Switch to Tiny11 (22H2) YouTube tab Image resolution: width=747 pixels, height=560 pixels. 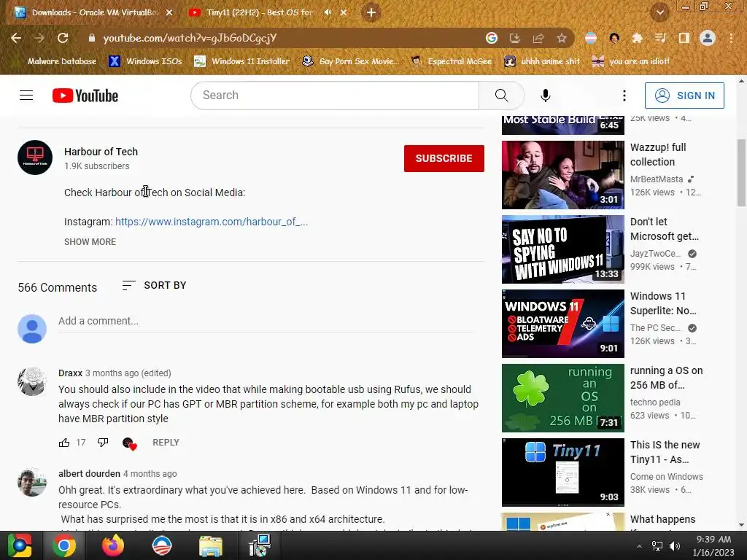point(260,12)
